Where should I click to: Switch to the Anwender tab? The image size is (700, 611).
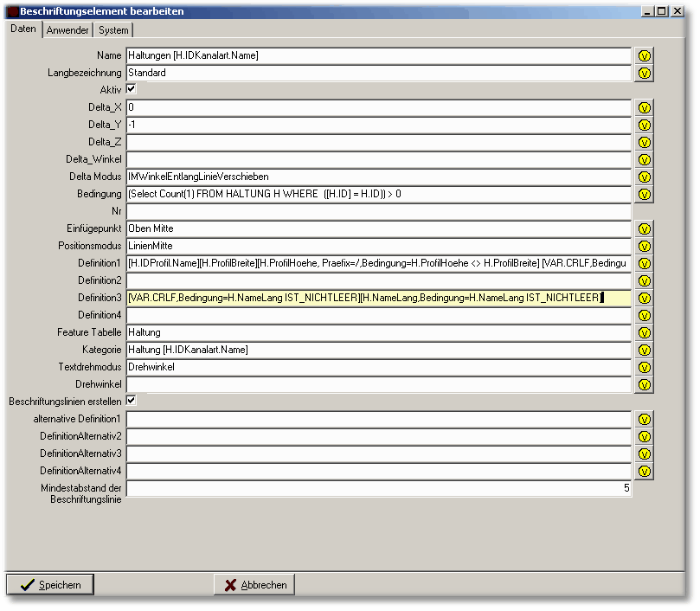67,30
